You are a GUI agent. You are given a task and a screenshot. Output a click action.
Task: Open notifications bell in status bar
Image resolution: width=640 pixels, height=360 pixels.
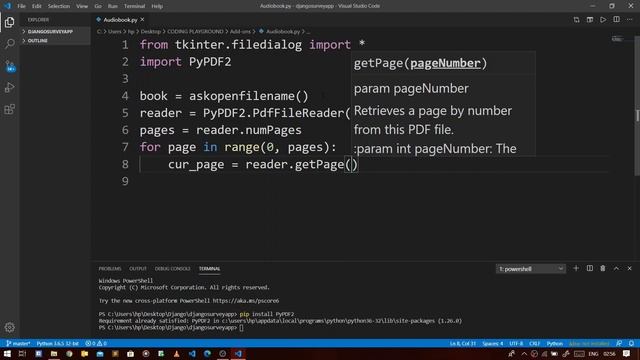(x=631, y=343)
